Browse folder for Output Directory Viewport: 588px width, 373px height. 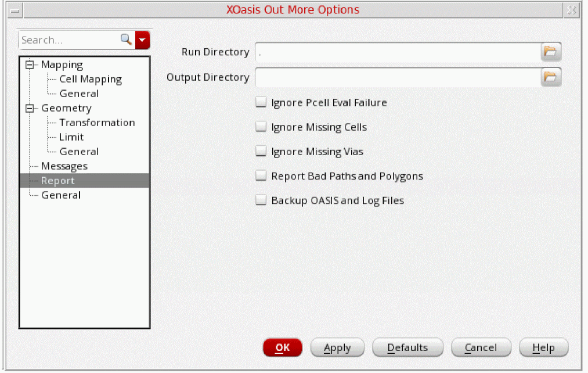click(x=550, y=77)
